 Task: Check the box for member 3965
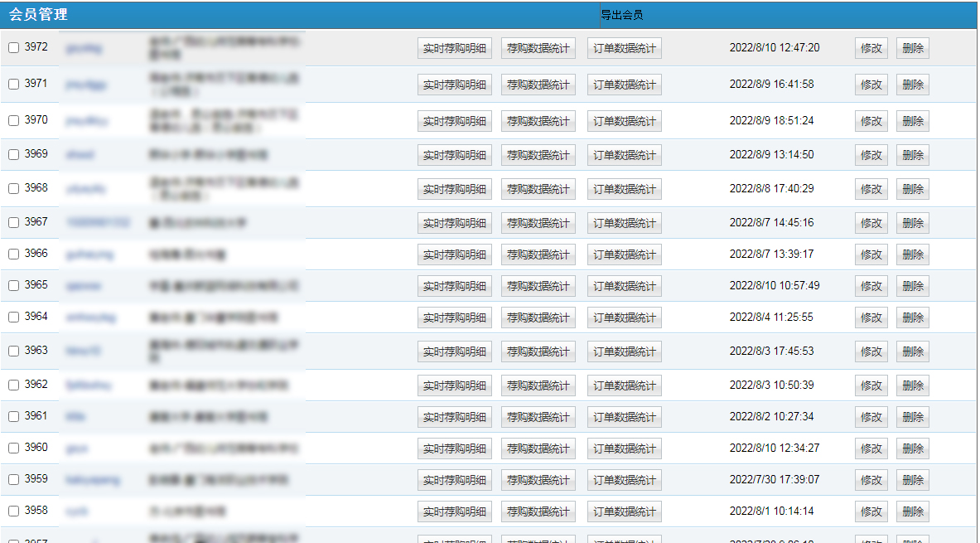(x=13, y=286)
